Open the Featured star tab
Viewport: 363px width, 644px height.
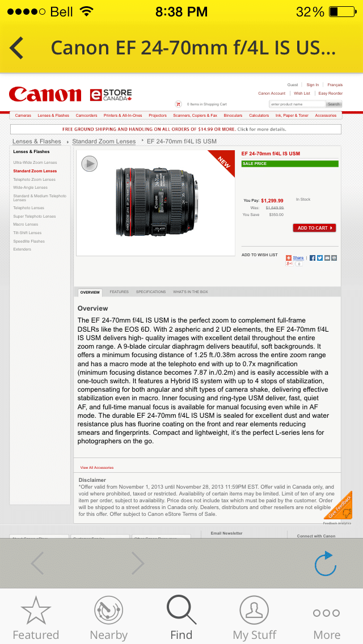[36, 618]
